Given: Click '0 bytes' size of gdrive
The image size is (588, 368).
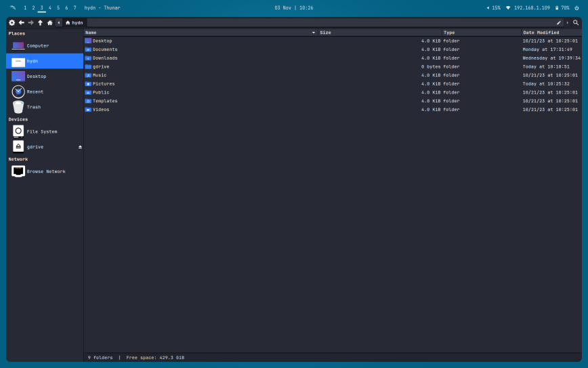Looking at the screenshot, I should 431,67.
